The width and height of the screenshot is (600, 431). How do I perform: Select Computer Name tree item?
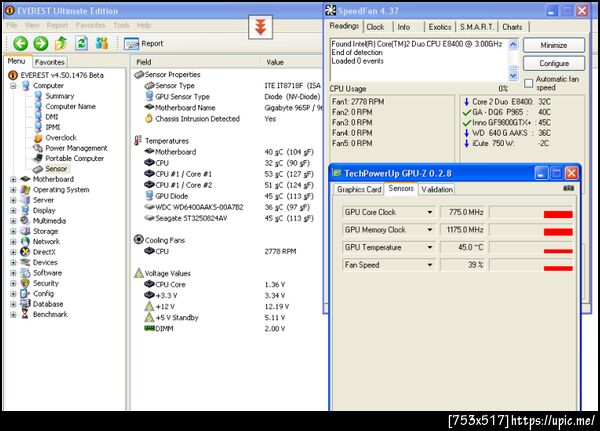[70, 106]
